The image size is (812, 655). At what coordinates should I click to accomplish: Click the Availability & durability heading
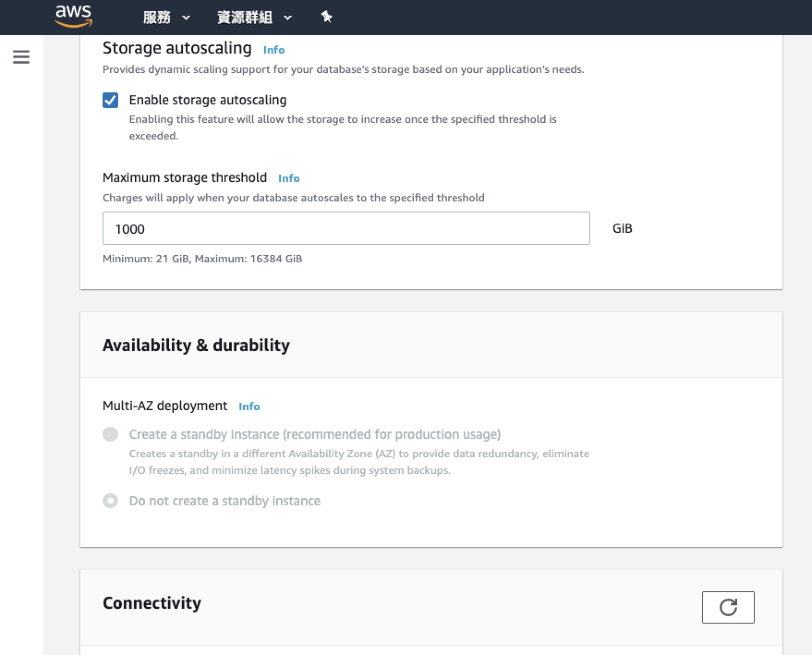pos(196,345)
